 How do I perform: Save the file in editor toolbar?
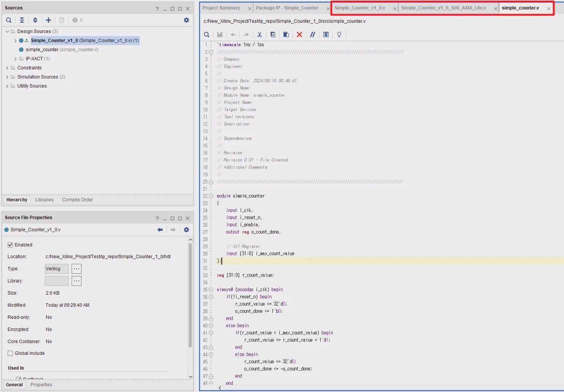220,34
